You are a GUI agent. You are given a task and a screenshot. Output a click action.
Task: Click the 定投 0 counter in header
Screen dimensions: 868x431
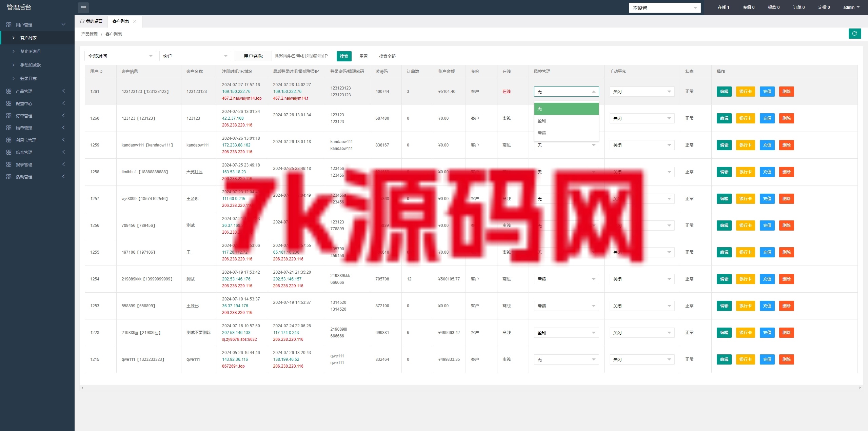824,7
